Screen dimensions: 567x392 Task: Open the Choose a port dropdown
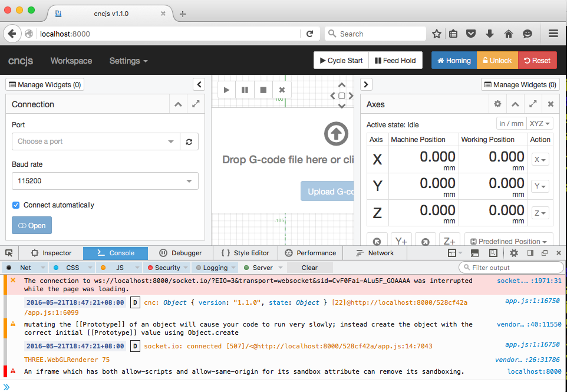pos(96,141)
